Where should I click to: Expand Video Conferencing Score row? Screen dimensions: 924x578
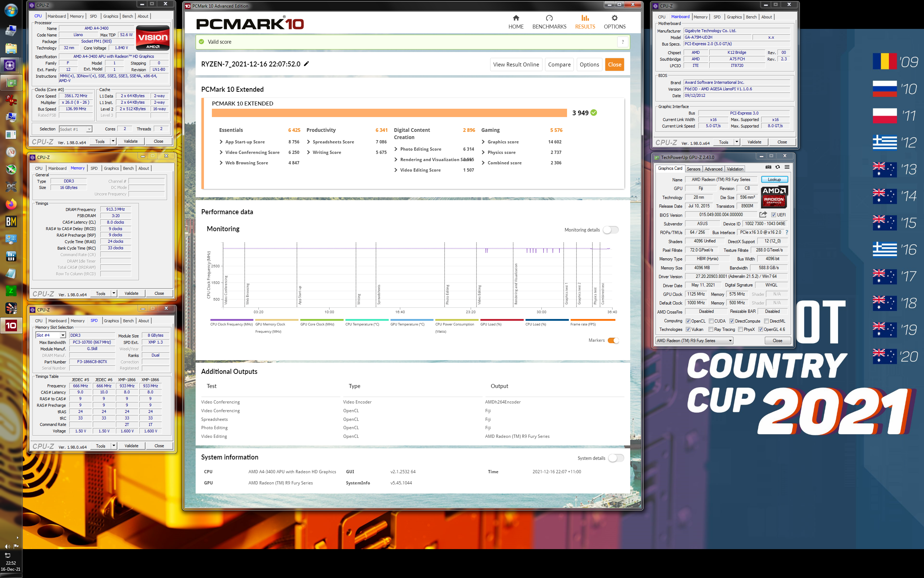[260, 152]
